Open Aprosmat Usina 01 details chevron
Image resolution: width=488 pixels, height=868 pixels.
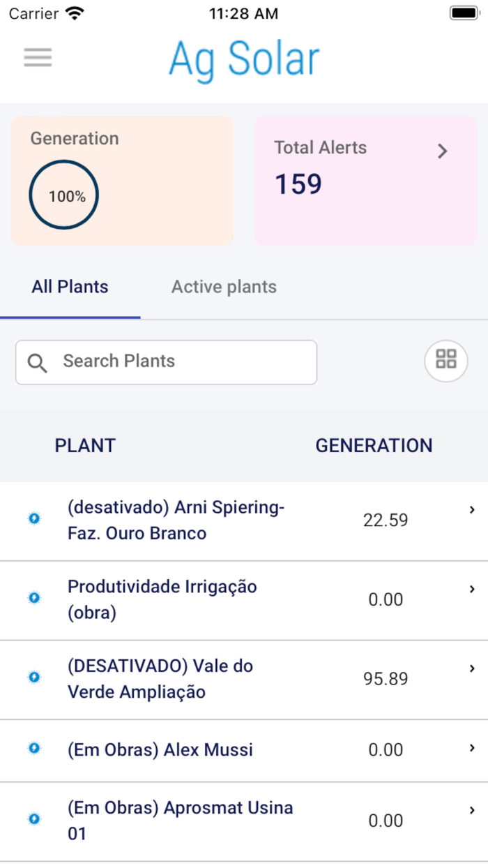[x=472, y=810]
